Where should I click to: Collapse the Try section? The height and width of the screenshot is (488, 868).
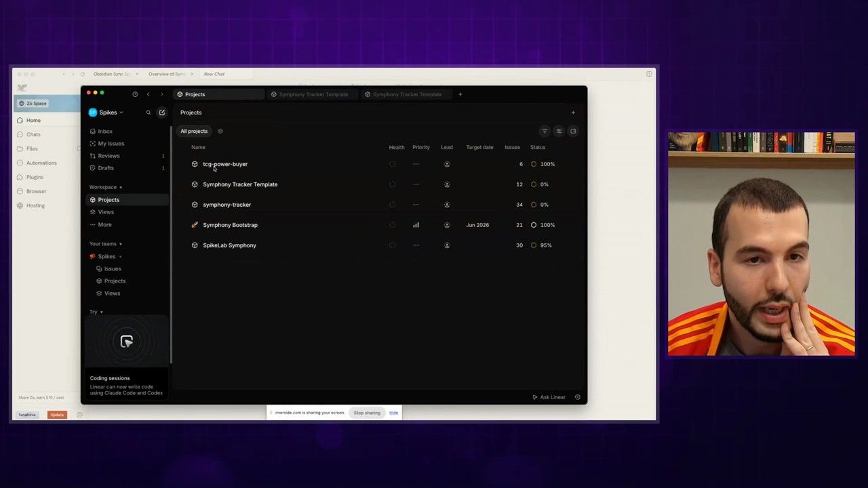[x=96, y=312]
